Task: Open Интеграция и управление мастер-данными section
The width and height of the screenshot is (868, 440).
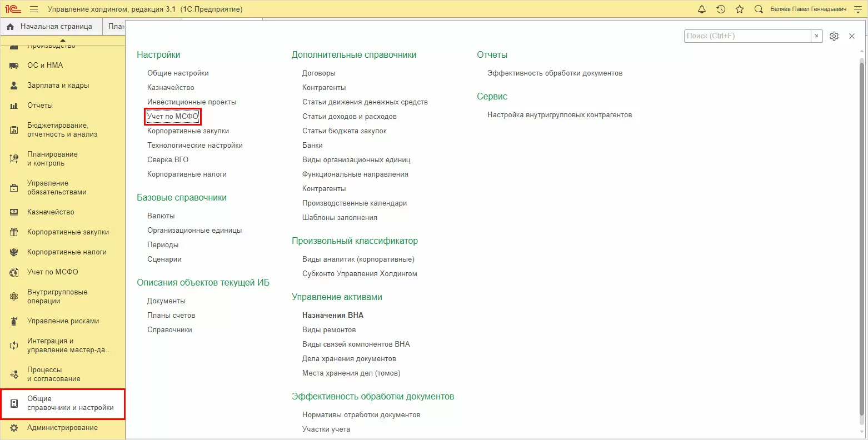Action: (x=63, y=346)
